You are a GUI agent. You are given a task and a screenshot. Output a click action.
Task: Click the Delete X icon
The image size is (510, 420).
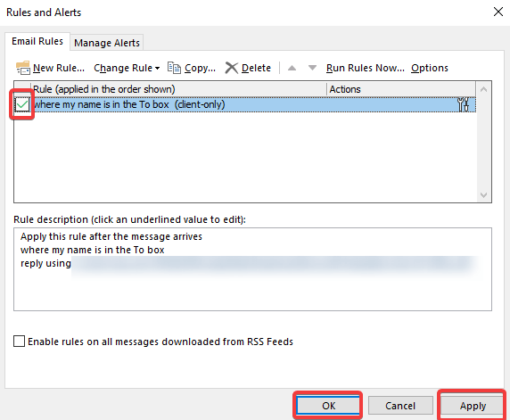(231, 68)
